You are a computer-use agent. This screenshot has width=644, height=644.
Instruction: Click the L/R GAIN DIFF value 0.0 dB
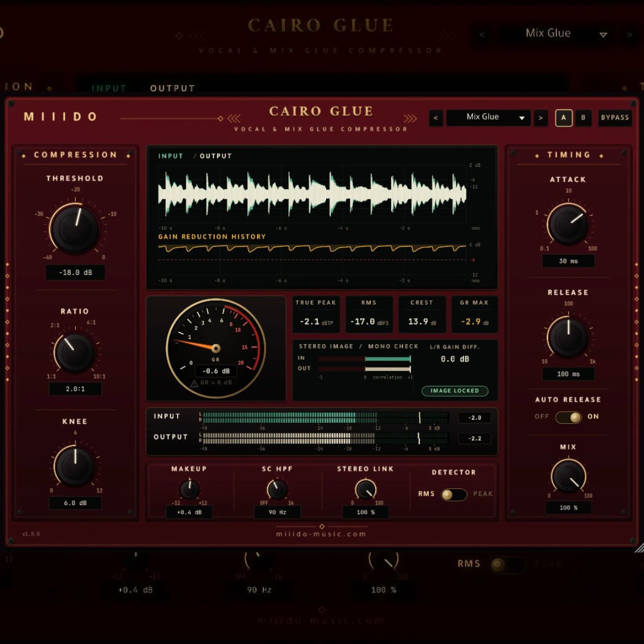tap(455, 359)
